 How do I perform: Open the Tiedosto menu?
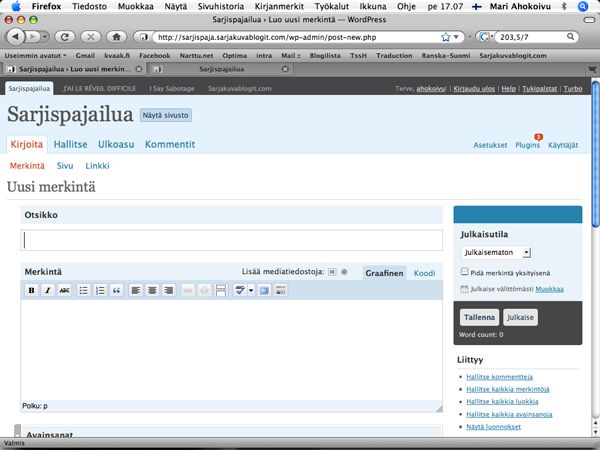pos(89,6)
